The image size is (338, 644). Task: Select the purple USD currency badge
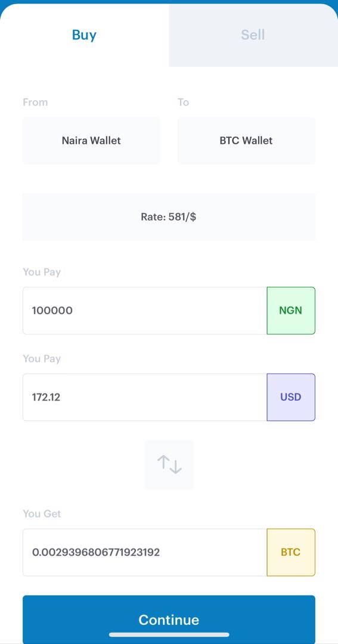(x=291, y=397)
